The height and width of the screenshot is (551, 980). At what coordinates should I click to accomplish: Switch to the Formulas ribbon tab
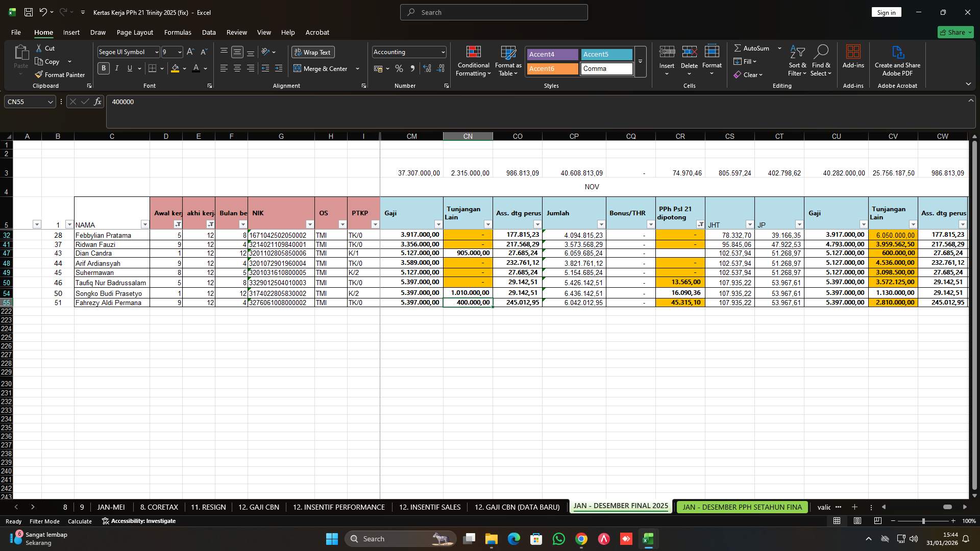(177, 32)
